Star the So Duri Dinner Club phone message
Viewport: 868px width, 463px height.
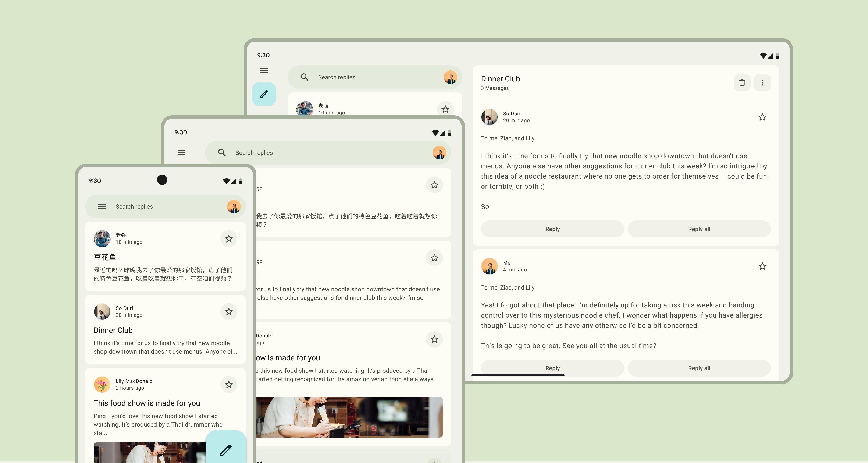click(x=229, y=312)
